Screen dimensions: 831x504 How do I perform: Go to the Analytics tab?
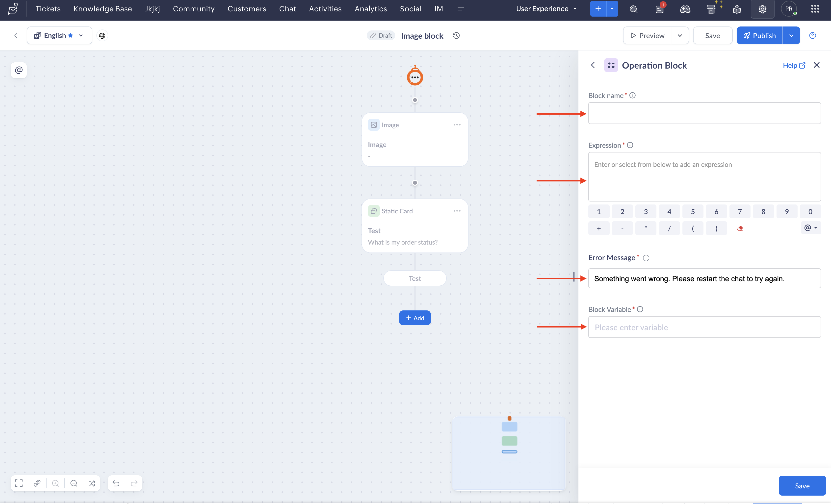click(x=371, y=9)
